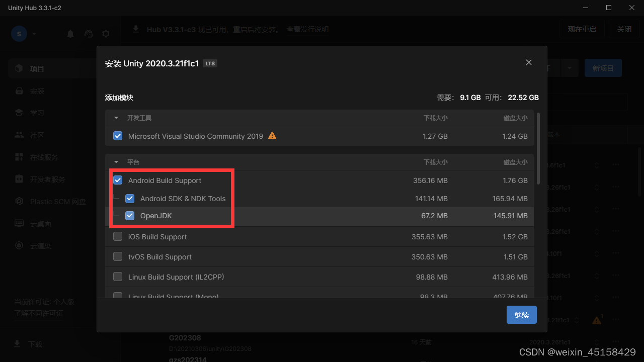
Task: Uncheck the OpenJDK module
Action: pyautogui.click(x=130, y=216)
